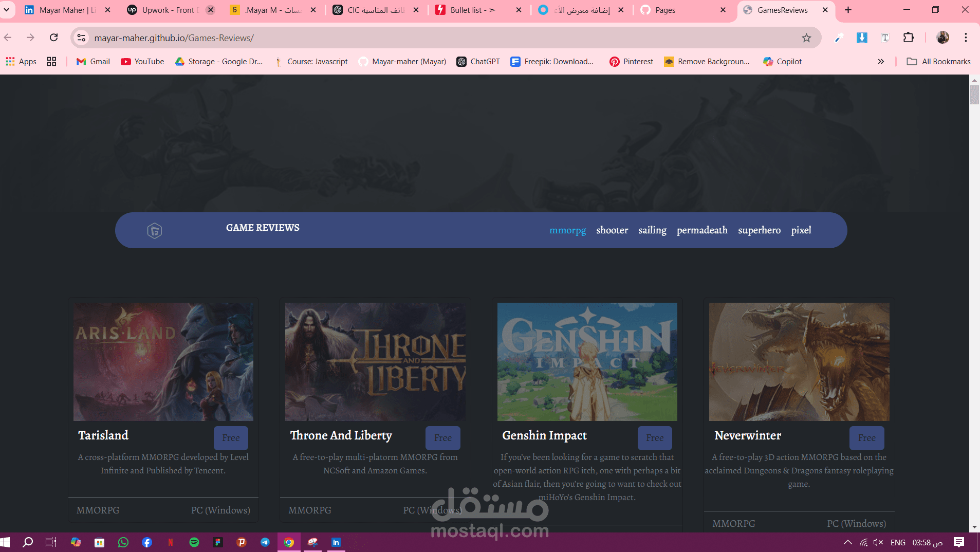The width and height of the screenshot is (980, 552).
Task: Click the ENG language indicator
Action: pyautogui.click(x=898, y=542)
